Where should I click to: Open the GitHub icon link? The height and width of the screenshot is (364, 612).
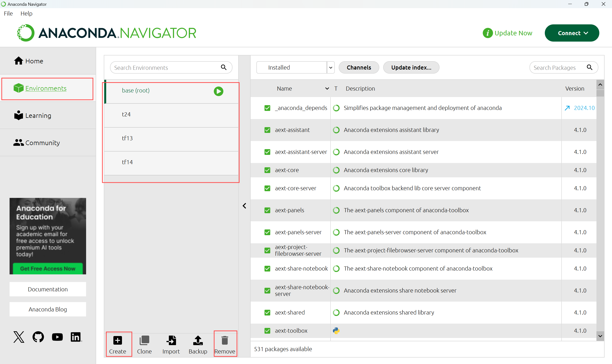pyautogui.click(x=38, y=337)
